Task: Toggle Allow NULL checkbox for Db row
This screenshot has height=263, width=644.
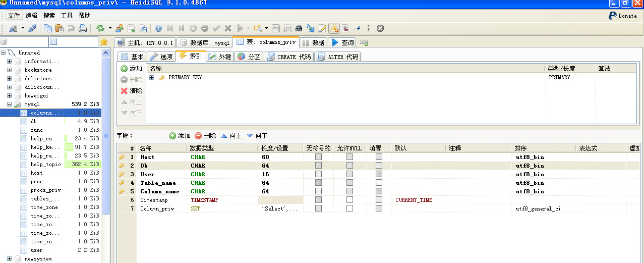Action: click(349, 165)
